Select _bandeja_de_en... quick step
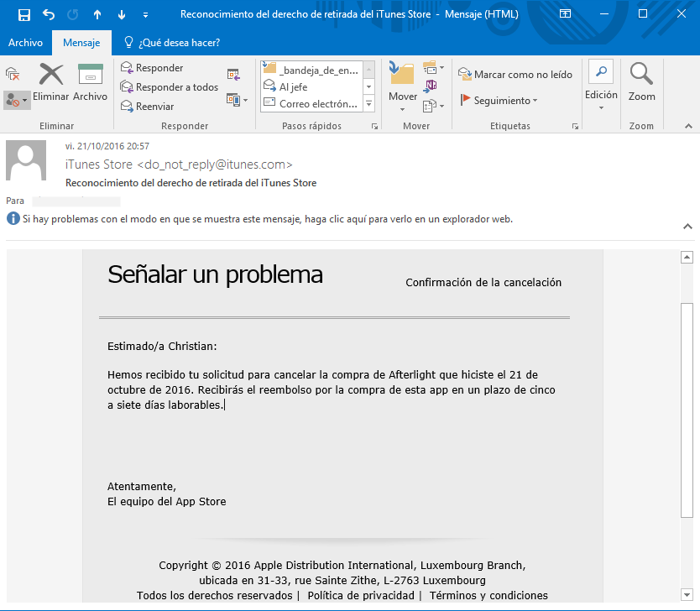 [311, 70]
